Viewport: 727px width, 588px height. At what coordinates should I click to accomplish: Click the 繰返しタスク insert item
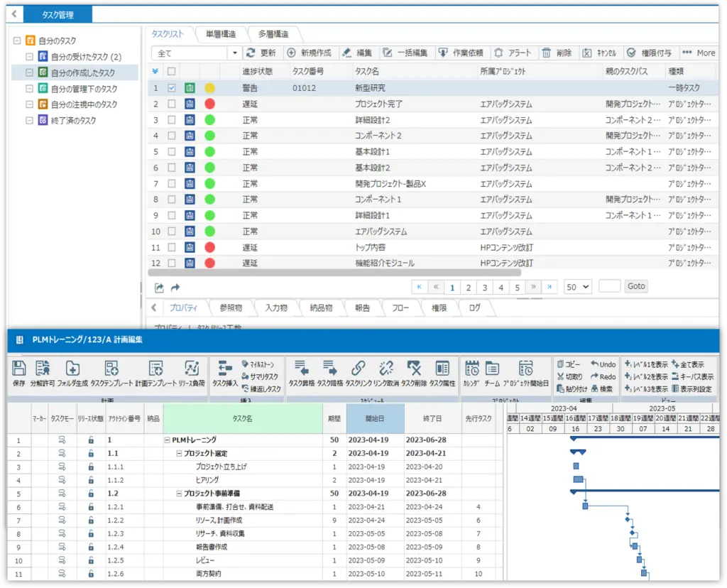tap(261, 389)
